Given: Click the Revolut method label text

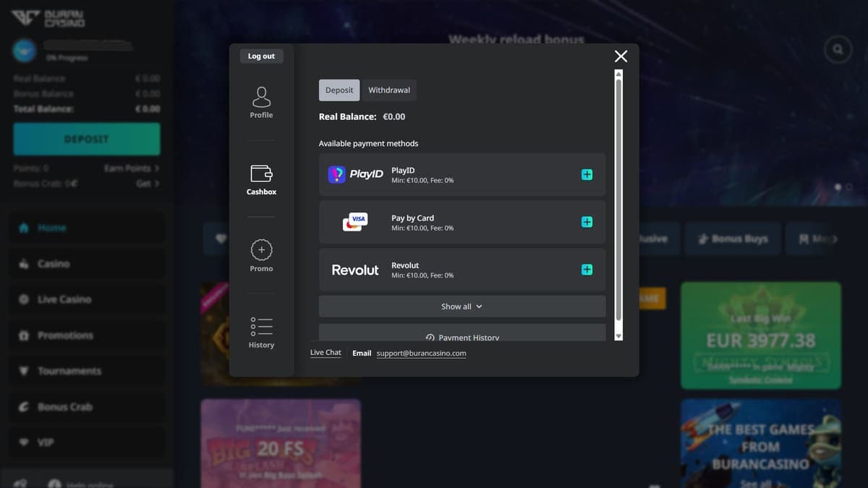Looking at the screenshot, I should [x=405, y=265].
